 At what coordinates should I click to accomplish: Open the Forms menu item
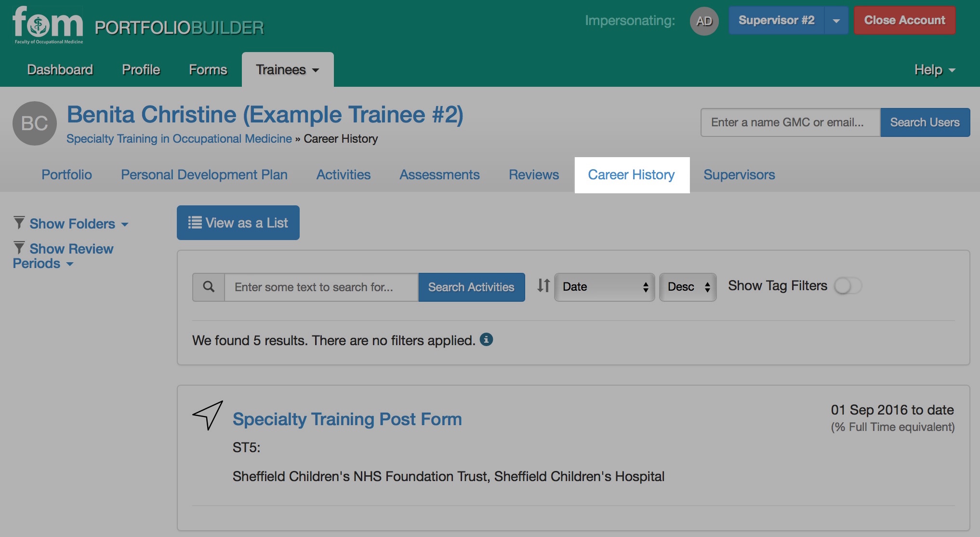pos(208,69)
